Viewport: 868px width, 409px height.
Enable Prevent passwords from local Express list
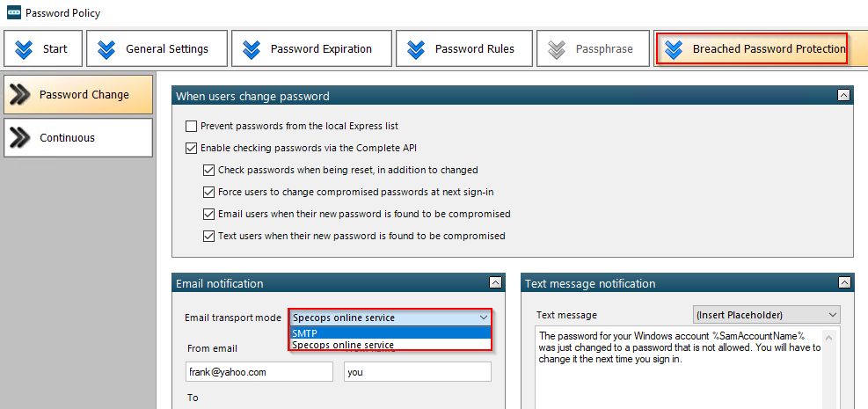191,126
